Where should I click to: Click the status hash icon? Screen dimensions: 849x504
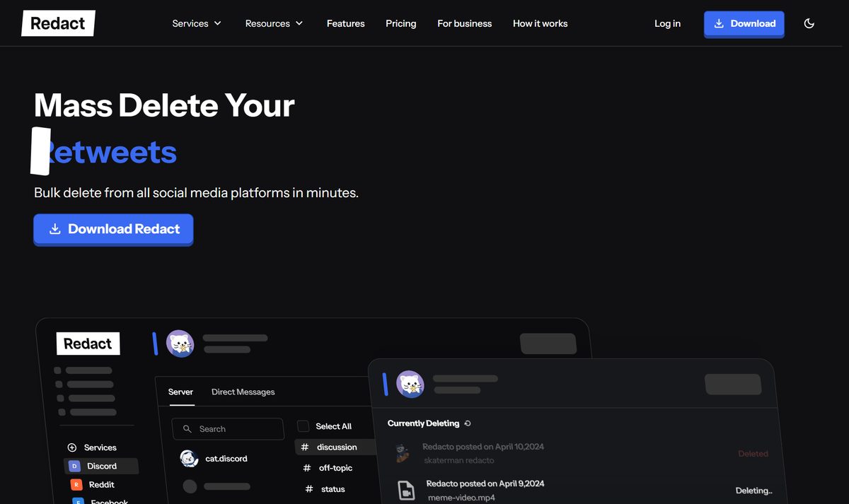point(309,489)
